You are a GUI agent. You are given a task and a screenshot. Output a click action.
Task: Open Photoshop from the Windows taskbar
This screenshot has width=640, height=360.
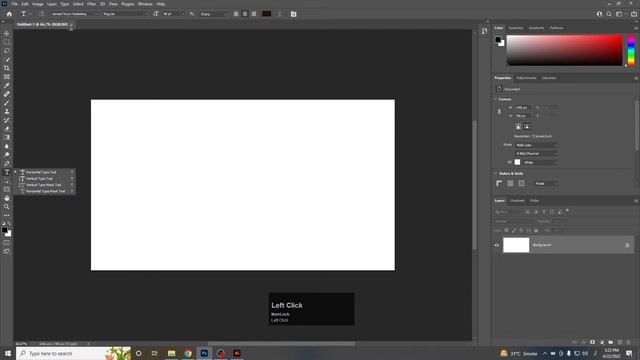[204, 353]
